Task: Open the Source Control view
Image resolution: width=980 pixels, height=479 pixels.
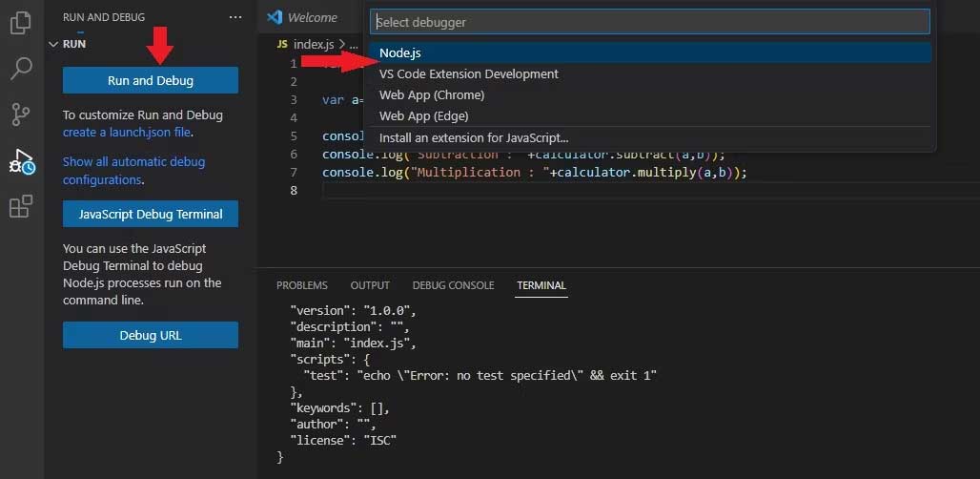Action: point(21,115)
